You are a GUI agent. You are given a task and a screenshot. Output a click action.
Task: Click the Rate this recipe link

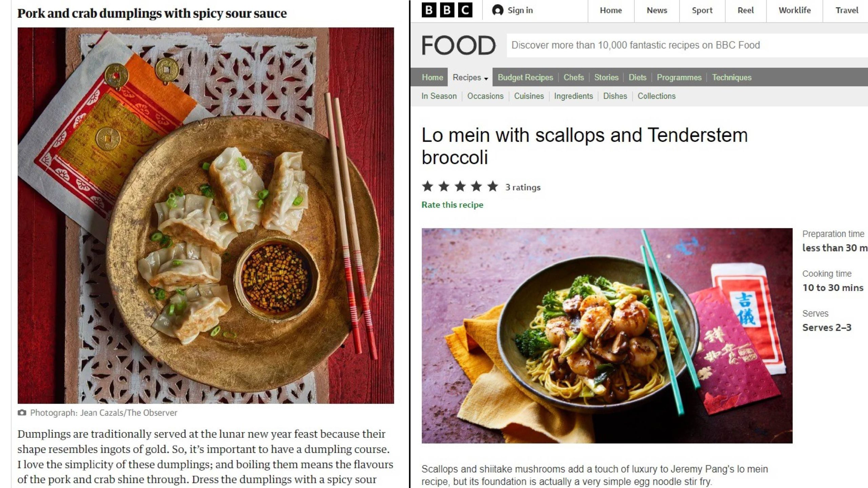point(452,205)
